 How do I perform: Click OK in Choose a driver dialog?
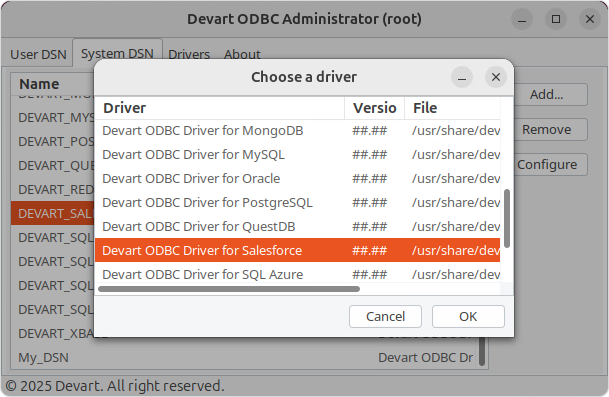coord(468,317)
